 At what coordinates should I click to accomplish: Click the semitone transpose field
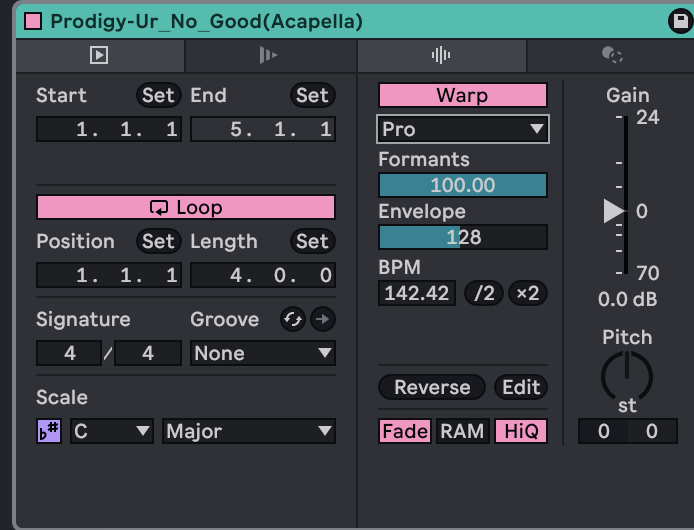(603, 431)
